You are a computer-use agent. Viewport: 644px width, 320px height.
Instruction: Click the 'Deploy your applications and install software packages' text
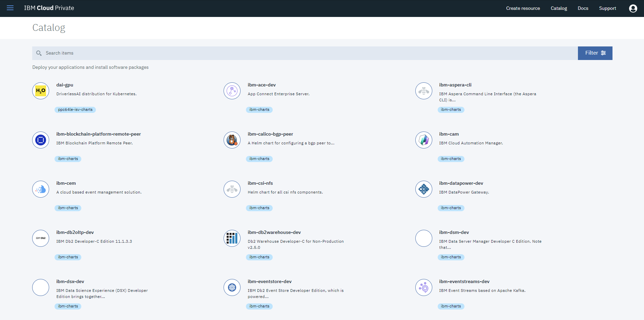90,67
